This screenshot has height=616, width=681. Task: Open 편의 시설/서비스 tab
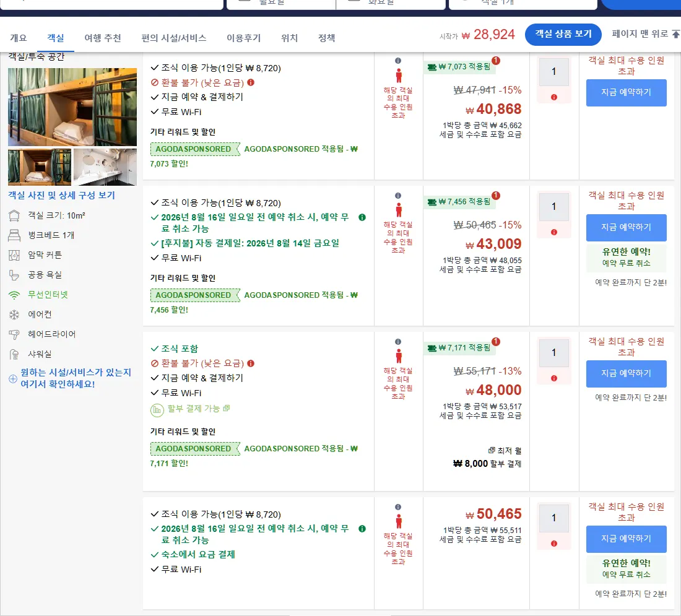pos(174,38)
